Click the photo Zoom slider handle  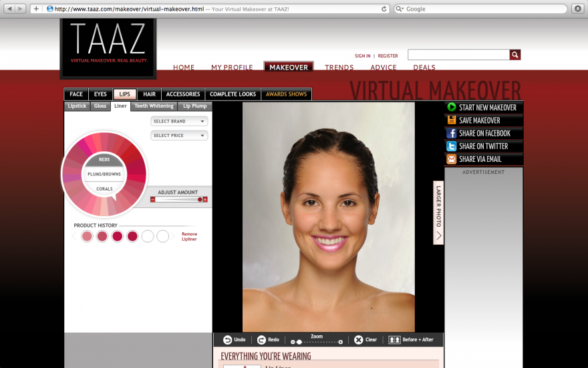point(299,342)
